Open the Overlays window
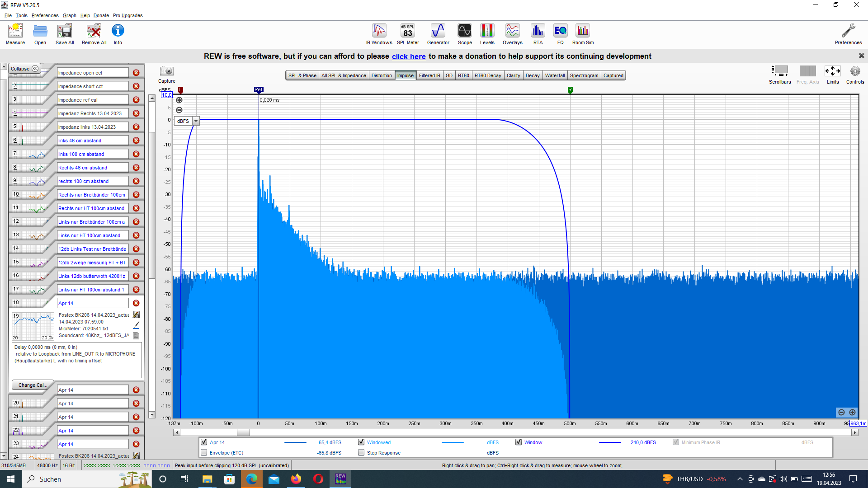 coord(512,34)
